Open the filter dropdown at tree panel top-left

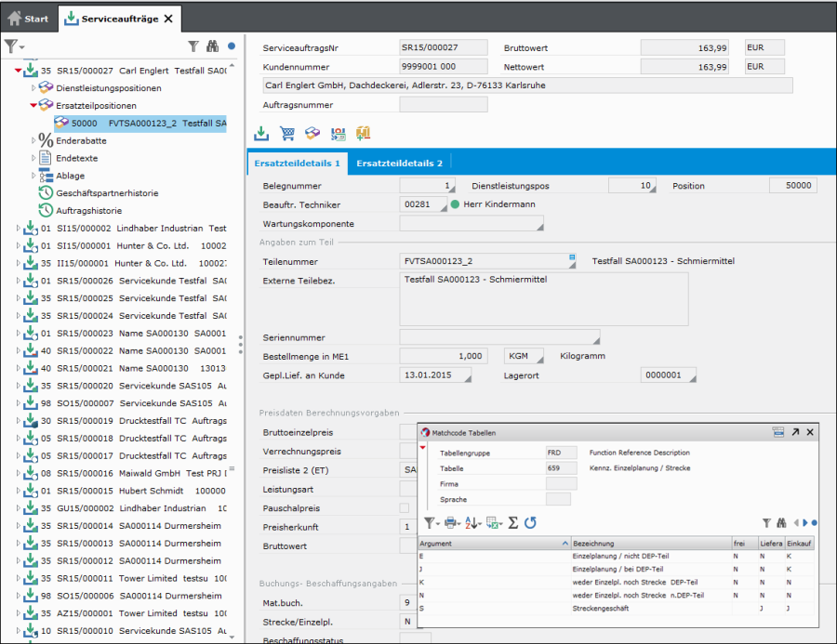[13, 46]
